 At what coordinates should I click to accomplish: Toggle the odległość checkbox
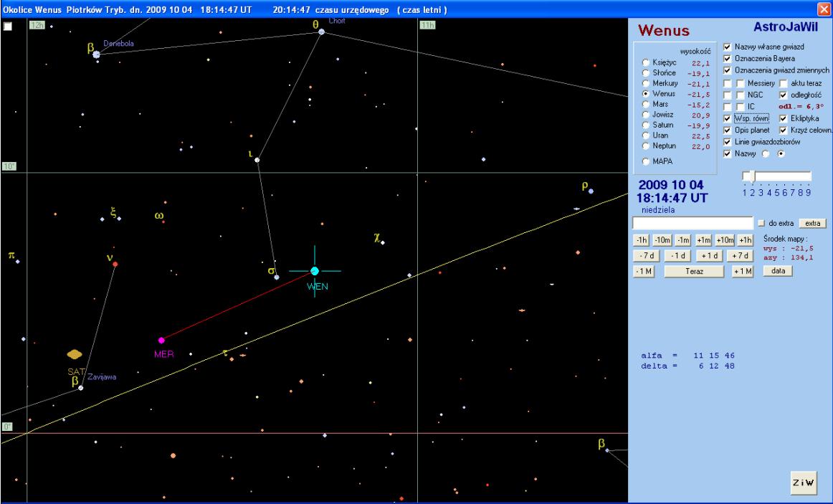pyautogui.click(x=783, y=95)
